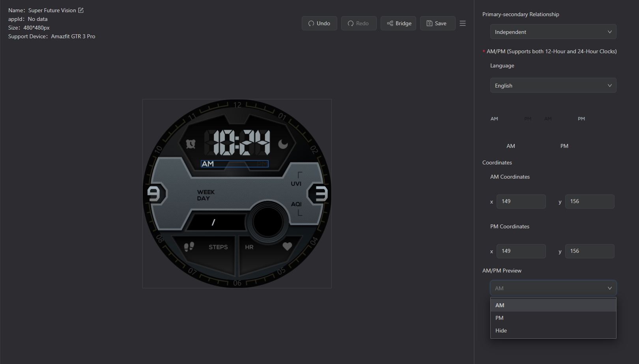
Task: Open the Bridge tool
Action: (x=398, y=23)
